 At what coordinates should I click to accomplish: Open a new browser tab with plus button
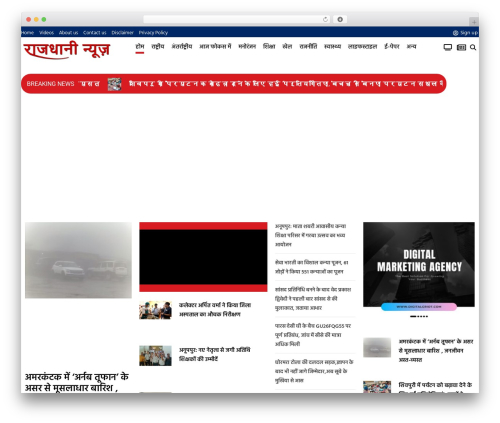(474, 22)
